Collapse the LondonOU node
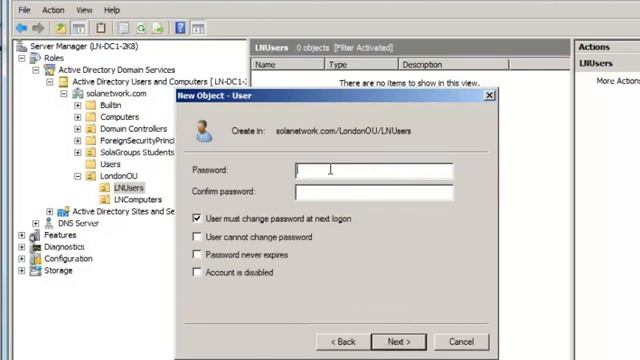 point(78,176)
